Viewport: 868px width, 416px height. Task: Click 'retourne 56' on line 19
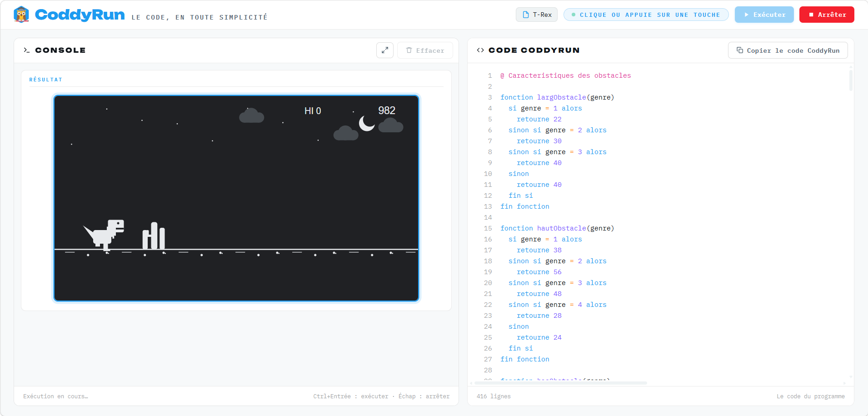[x=539, y=272]
